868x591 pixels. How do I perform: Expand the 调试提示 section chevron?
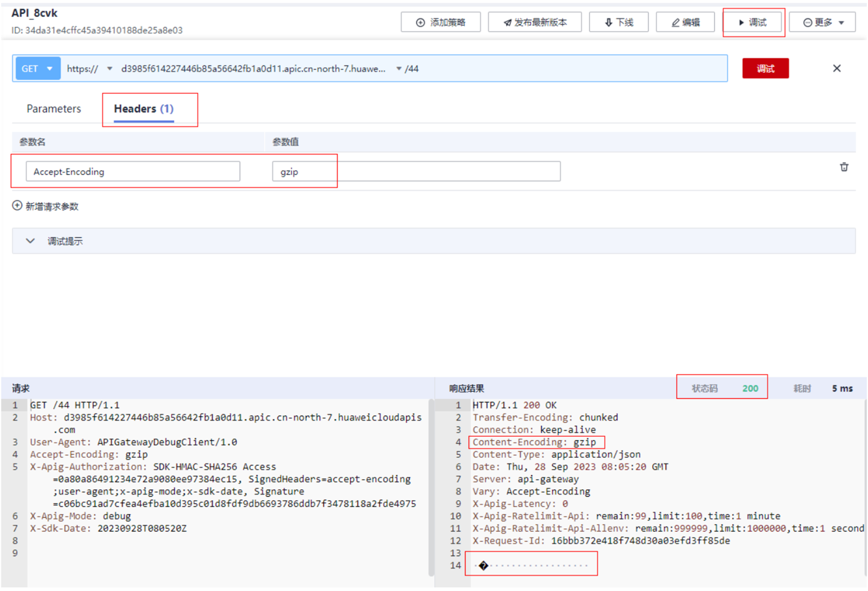(x=30, y=241)
